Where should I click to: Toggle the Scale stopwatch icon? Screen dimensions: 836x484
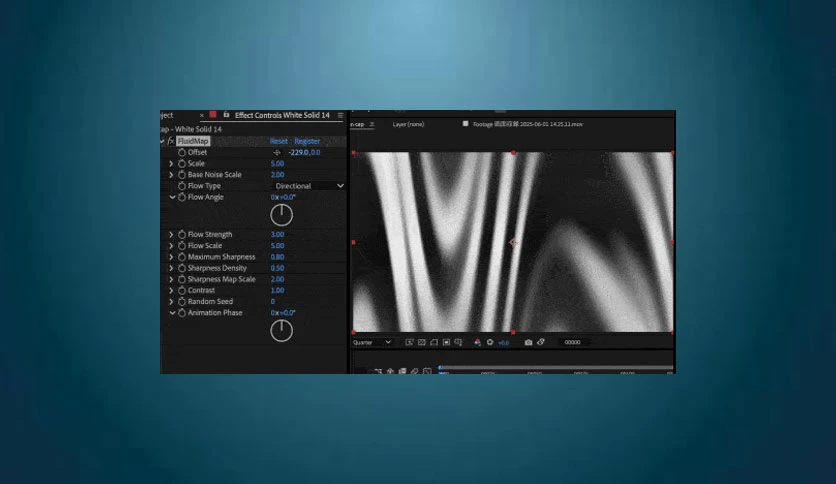pos(182,164)
